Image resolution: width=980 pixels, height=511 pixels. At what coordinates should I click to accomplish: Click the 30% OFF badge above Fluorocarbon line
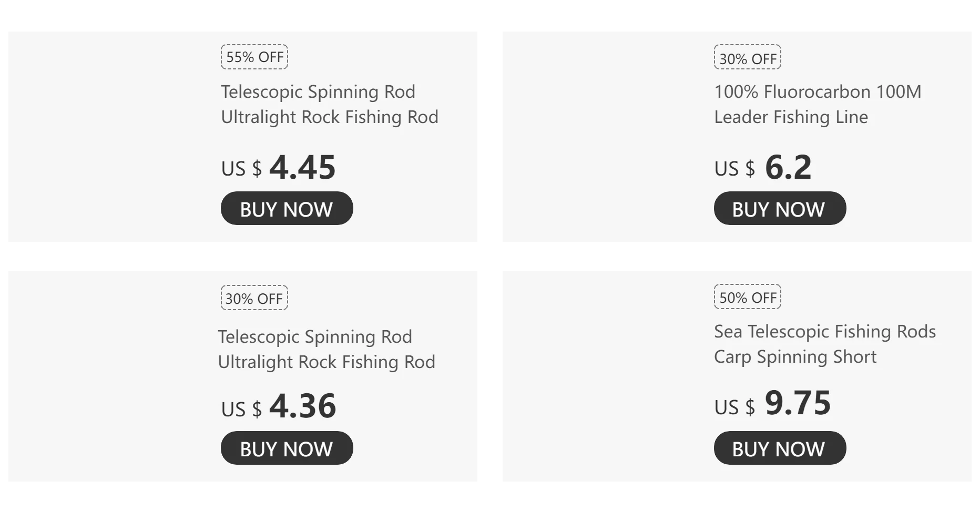pos(747,58)
